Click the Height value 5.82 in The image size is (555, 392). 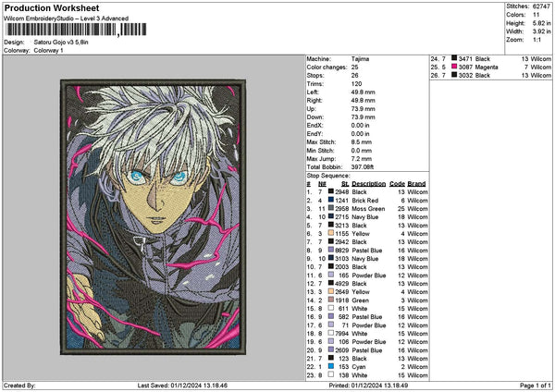pos(541,23)
